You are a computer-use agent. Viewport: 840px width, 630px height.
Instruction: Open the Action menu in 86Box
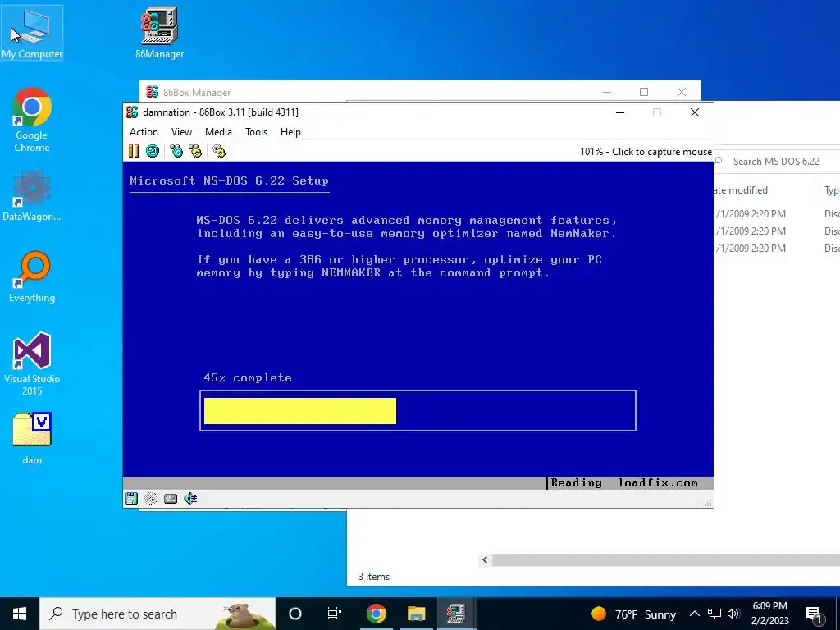tap(144, 132)
